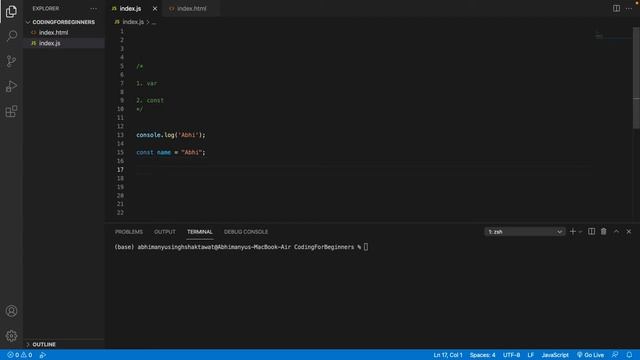Select the 1: zsh terminal dropdown
The width and height of the screenshot is (640, 360).
524,232
